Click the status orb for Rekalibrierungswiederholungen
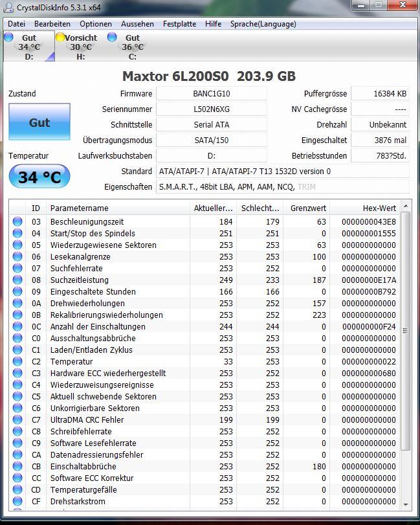Screen dimensions: 420x525 pos(17,315)
